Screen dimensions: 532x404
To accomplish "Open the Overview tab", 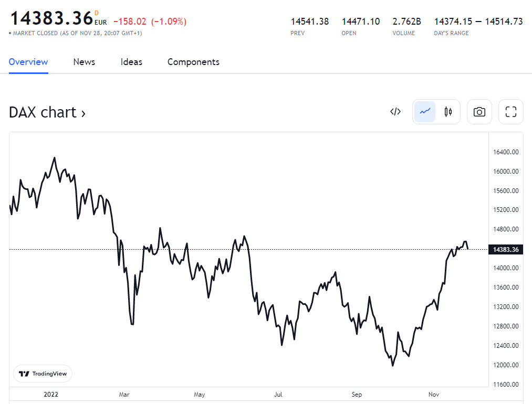I will click(28, 62).
